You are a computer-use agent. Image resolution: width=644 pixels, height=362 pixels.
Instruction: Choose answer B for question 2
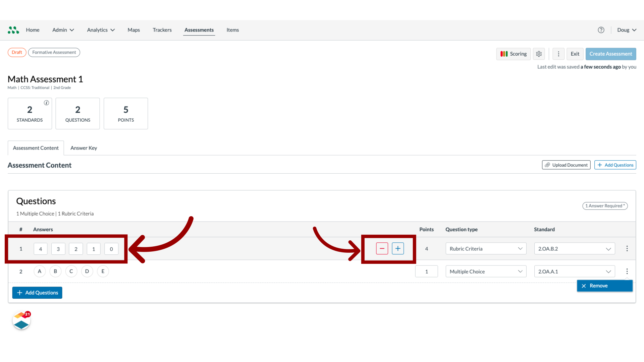coord(55,271)
